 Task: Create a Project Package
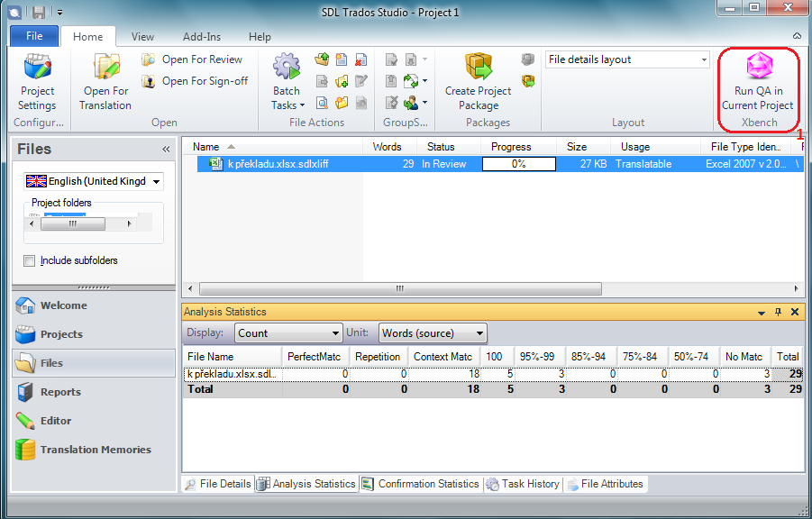point(478,82)
